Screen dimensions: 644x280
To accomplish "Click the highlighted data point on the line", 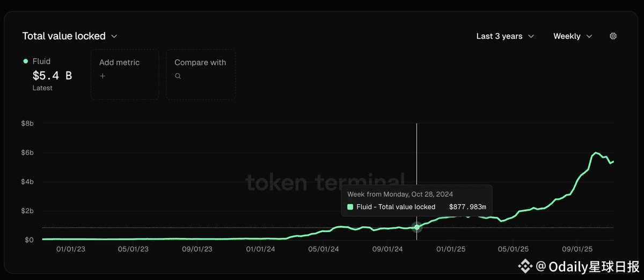I will [x=416, y=227].
